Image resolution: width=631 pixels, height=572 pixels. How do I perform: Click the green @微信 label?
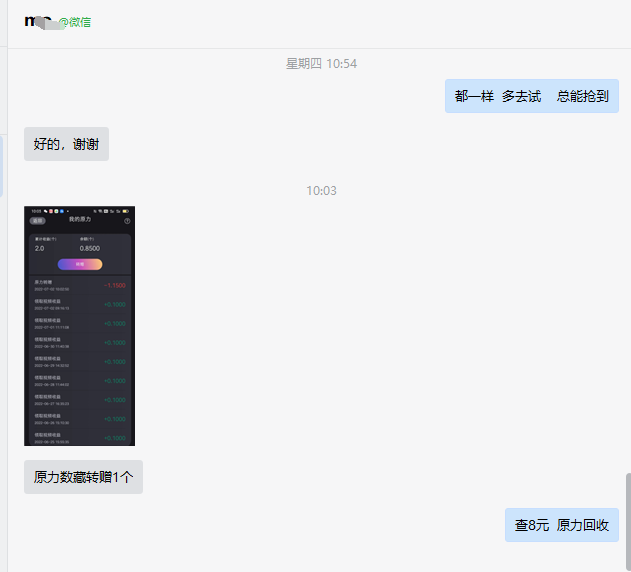[74, 22]
